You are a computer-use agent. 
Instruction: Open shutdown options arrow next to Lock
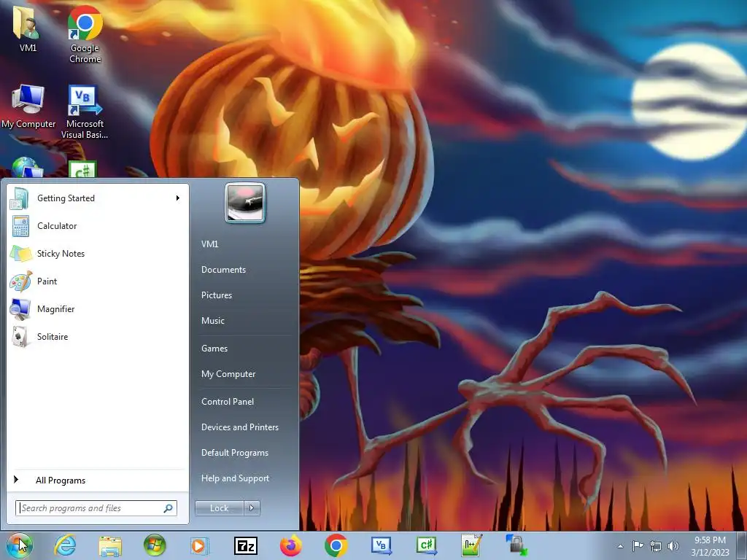pos(252,508)
